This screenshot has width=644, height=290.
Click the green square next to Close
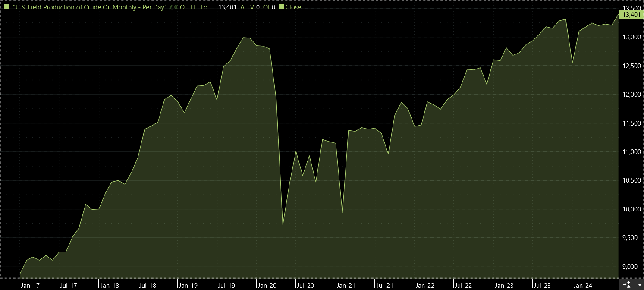tap(281, 7)
